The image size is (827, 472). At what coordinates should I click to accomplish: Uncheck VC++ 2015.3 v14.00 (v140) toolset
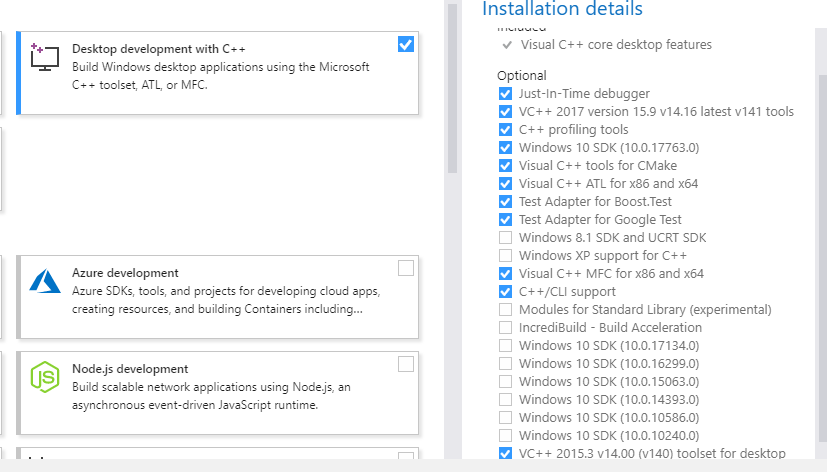pos(505,453)
